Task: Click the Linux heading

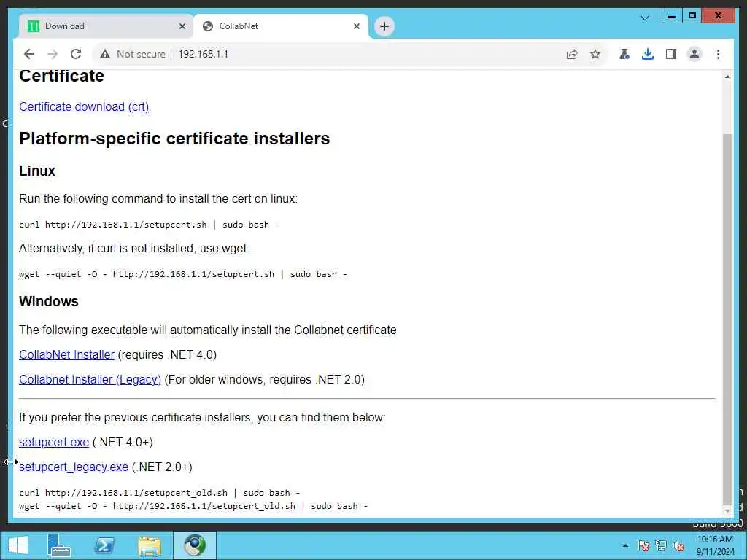Action: click(37, 171)
